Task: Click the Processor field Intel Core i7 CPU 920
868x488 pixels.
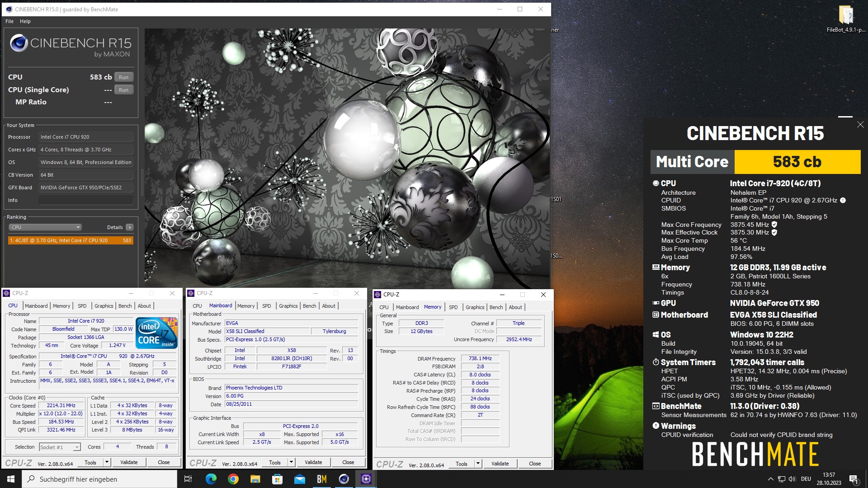Action: point(86,137)
